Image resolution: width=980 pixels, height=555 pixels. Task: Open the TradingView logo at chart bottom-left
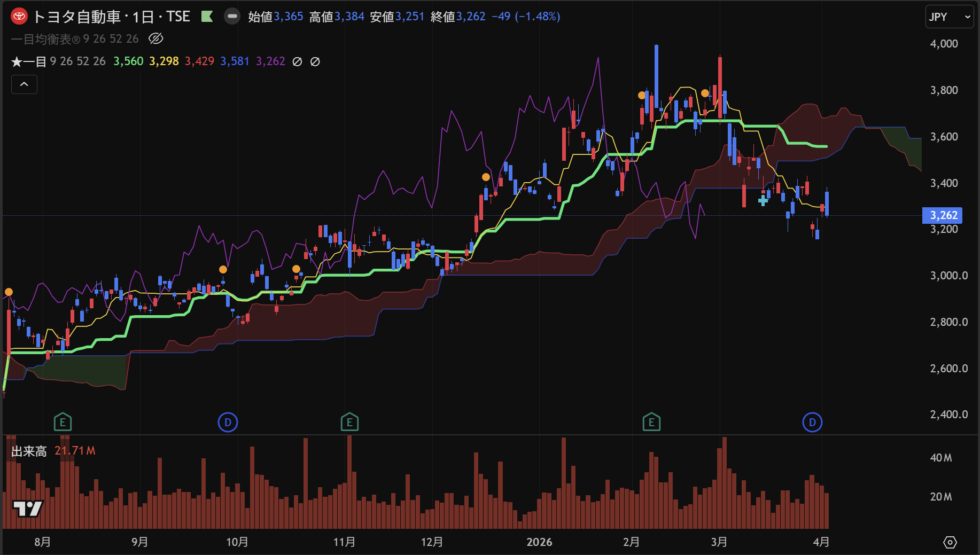(27, 510)
